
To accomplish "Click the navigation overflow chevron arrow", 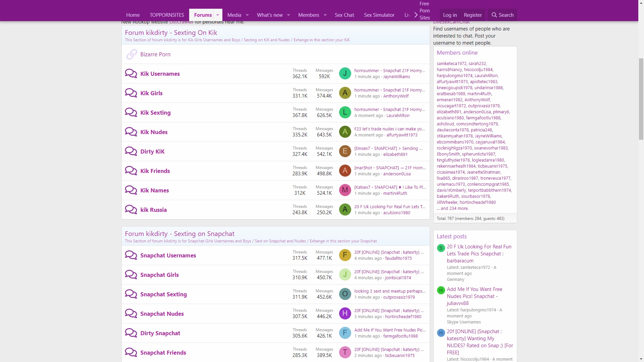I will 416,15.
